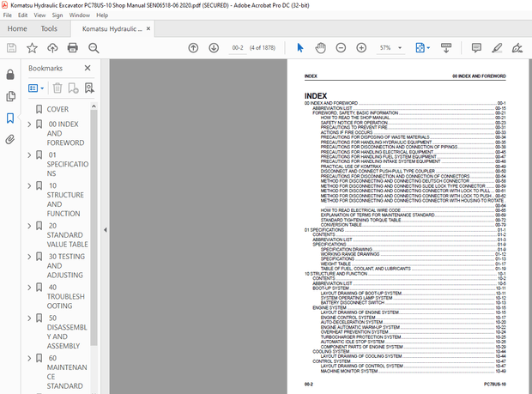532x394 pixels.
Task: Add a comment note
Action: click(476, 48)
